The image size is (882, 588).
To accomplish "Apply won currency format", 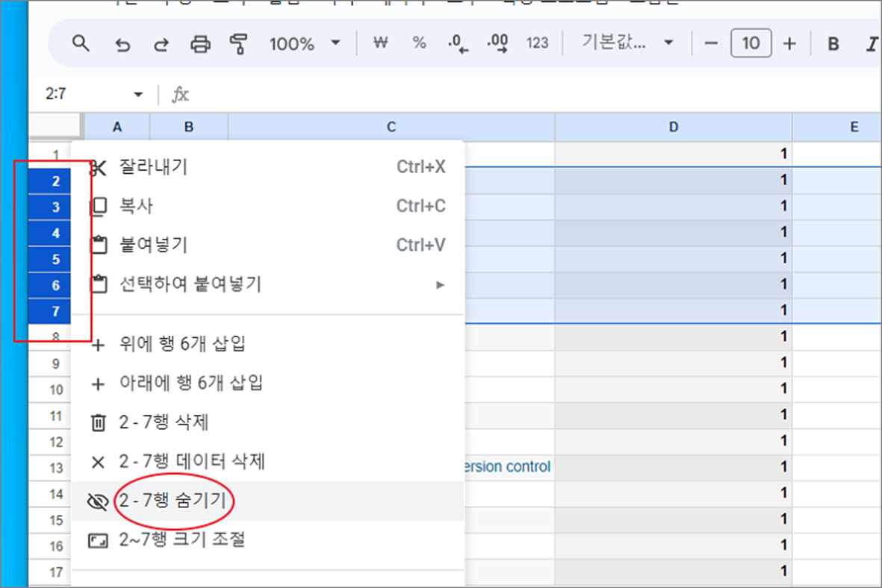I will pos(381,43).
